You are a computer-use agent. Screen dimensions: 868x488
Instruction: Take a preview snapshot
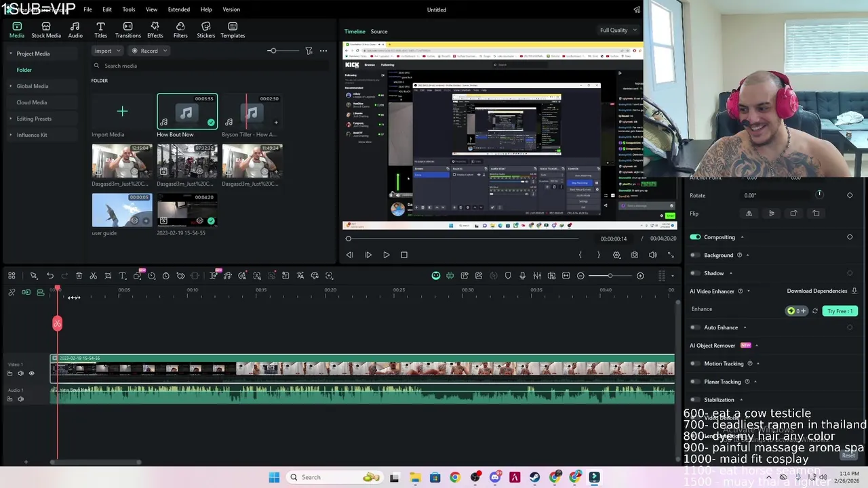(x=634, y=255)
